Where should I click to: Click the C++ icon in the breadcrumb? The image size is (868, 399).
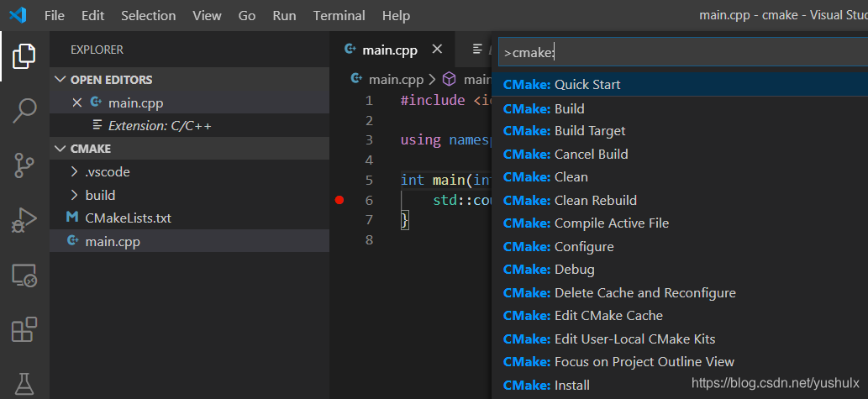coord(357,79)
